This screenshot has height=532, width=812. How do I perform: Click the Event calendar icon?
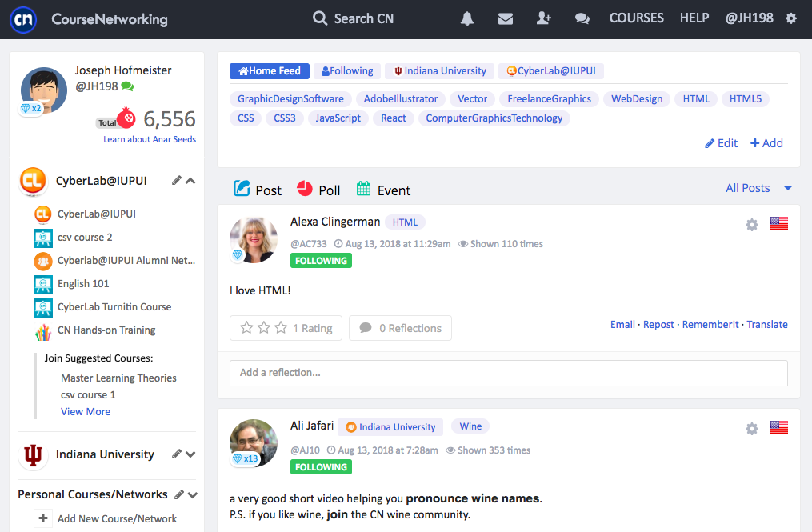(363, 189)
